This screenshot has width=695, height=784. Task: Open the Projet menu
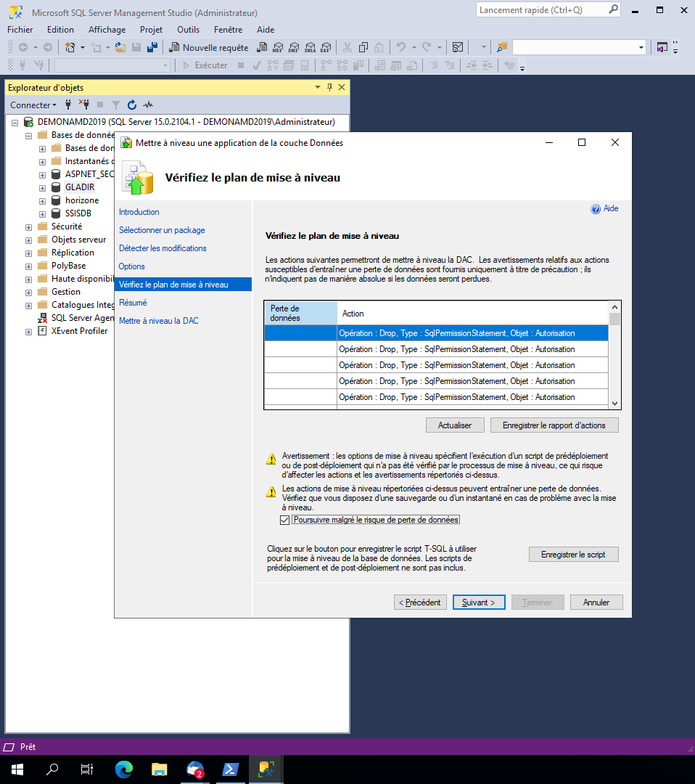[151, 30]
